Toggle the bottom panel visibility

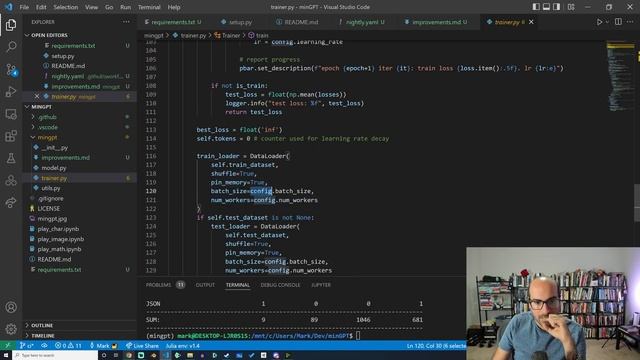click(x=546, y=7)
